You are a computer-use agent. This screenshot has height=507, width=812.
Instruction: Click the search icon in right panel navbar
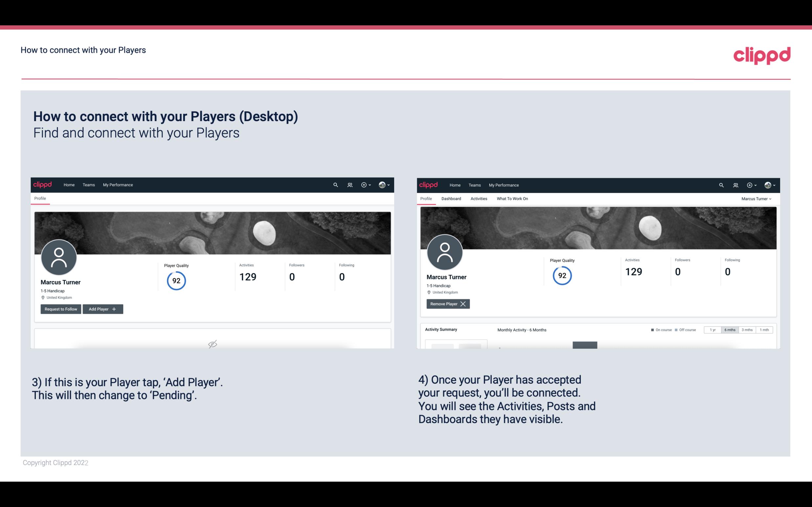click(721, 184)
